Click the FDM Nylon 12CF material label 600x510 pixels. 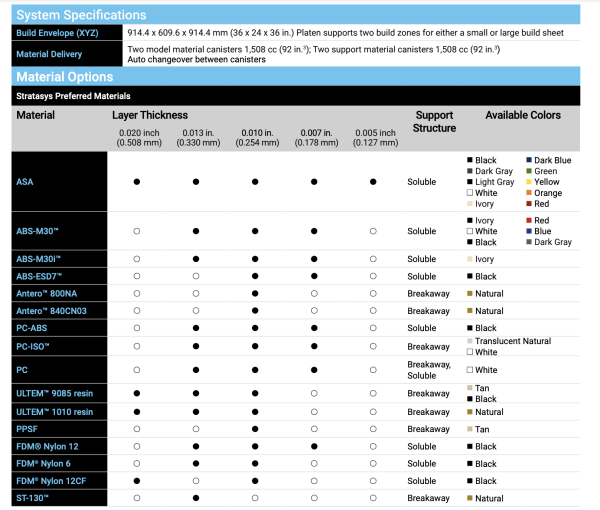click(51, 481)
